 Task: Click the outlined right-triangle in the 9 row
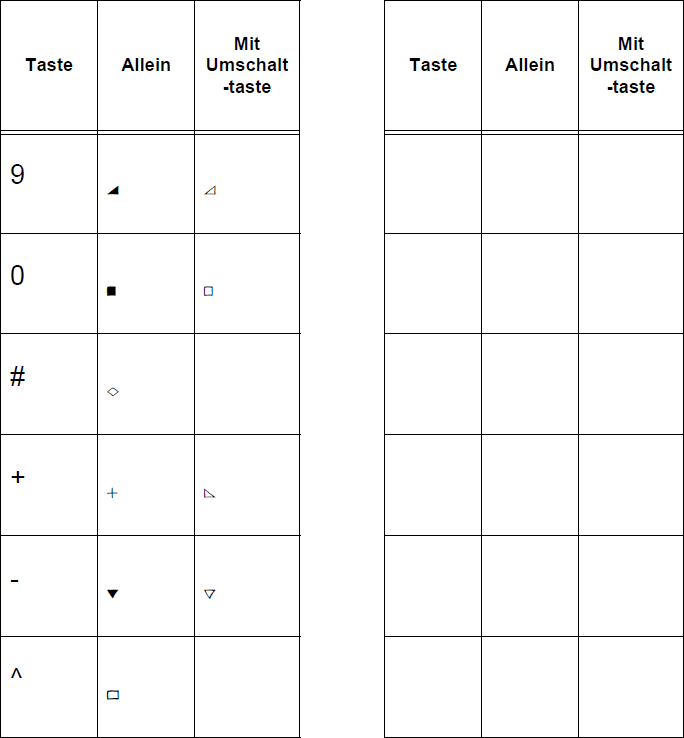tap(210, 190)
